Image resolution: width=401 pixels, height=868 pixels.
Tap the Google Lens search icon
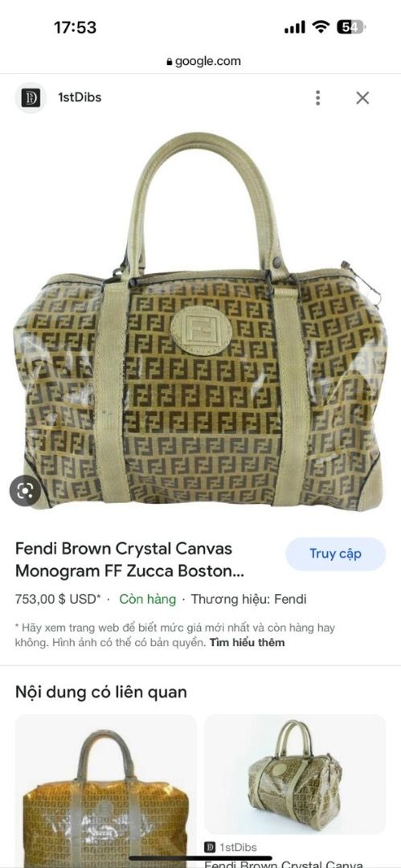25,490
